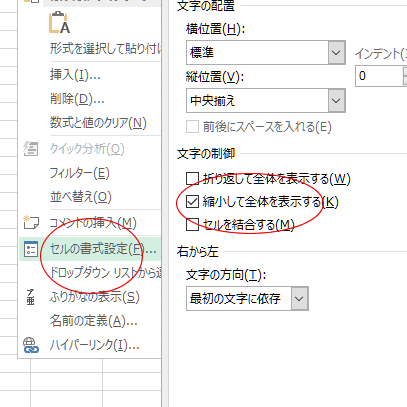Viewport: 407px width, 407px height.
Task: Click the furigana display icon
Action: pos(30,297)
